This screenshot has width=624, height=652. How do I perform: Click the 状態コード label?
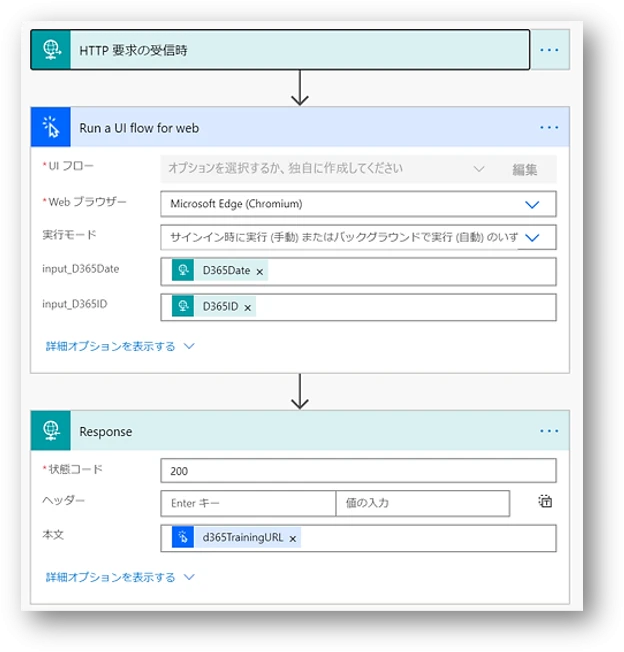click(75, 469)
